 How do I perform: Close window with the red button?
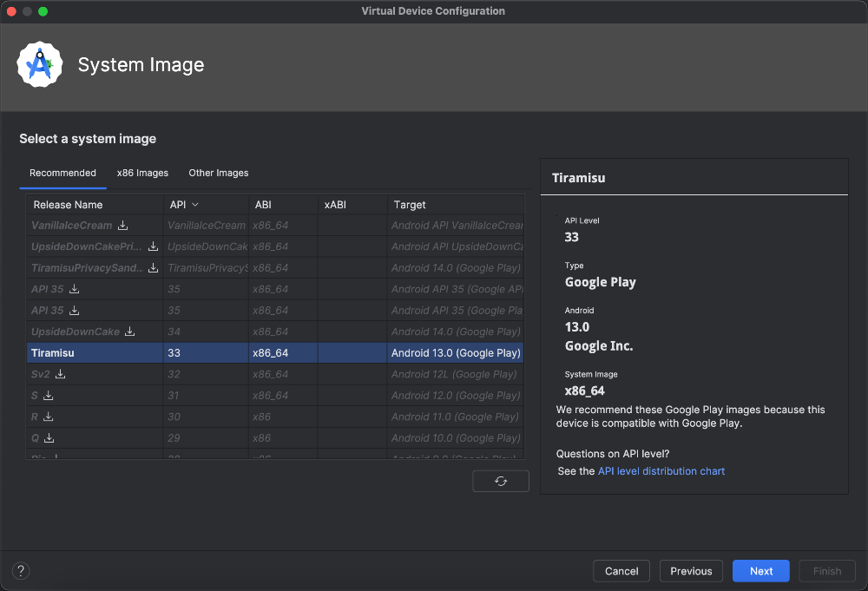(11, 11)
